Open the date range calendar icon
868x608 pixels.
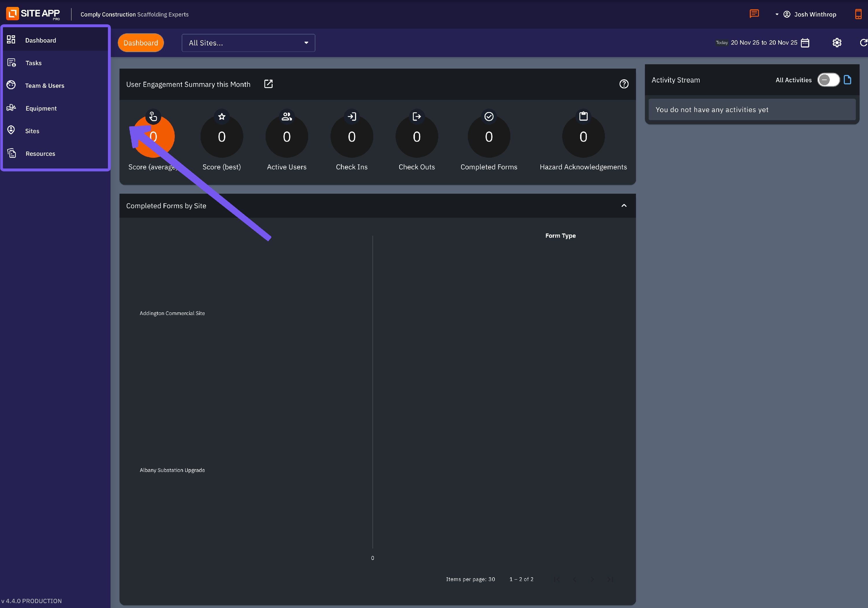click(x=805, y=43)
